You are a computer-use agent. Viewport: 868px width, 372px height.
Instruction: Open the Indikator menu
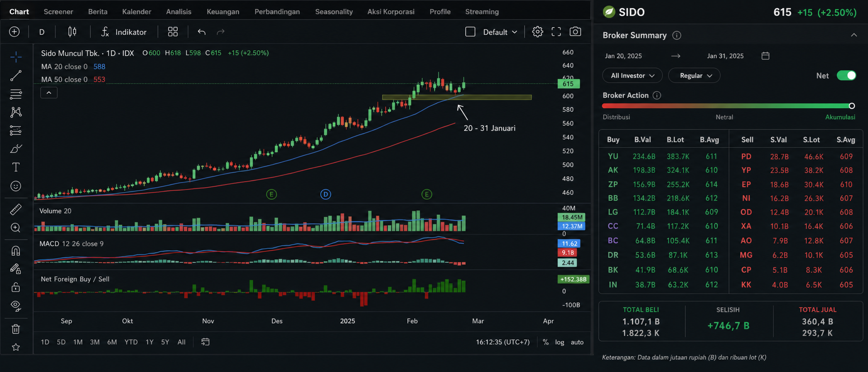point(123,32)
